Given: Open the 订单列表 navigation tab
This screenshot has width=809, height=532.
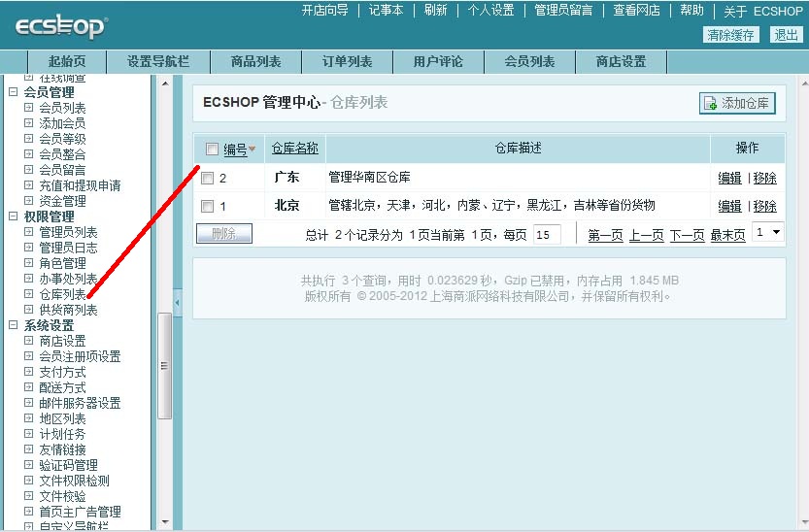Looking at the screenshot, I should pos(348,62).
